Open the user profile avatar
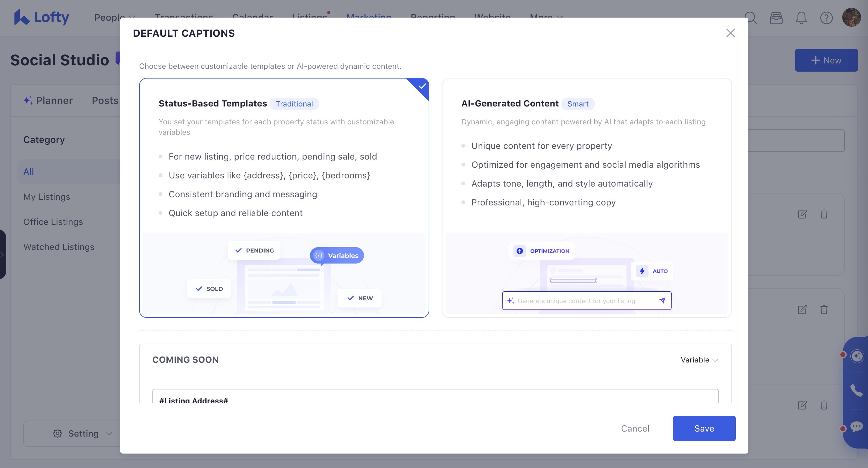Screen dimensions: 868x468 (851, 18)
